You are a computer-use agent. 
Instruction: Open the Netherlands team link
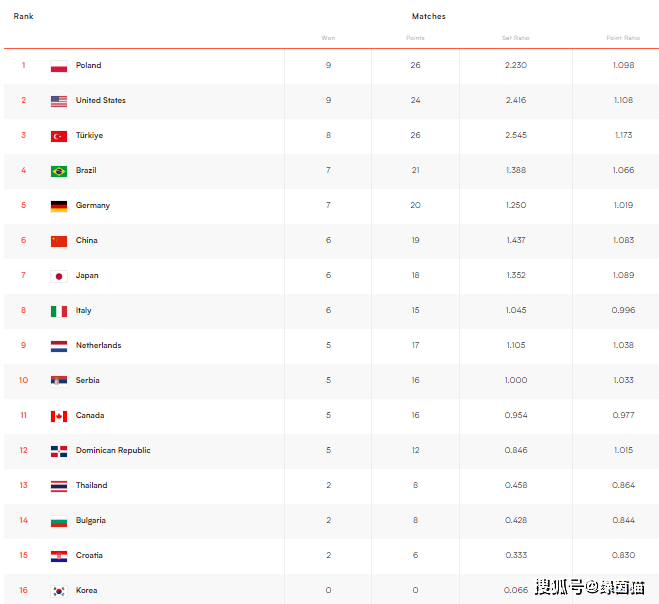[98, 345]
